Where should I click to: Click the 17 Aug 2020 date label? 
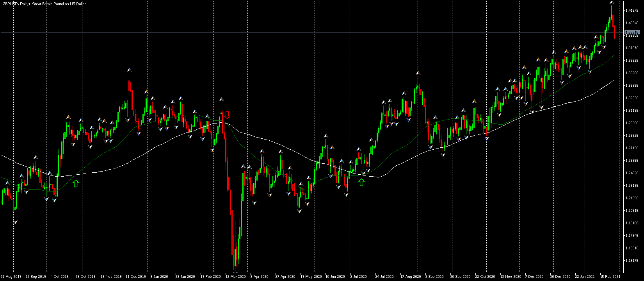(411, 276)
